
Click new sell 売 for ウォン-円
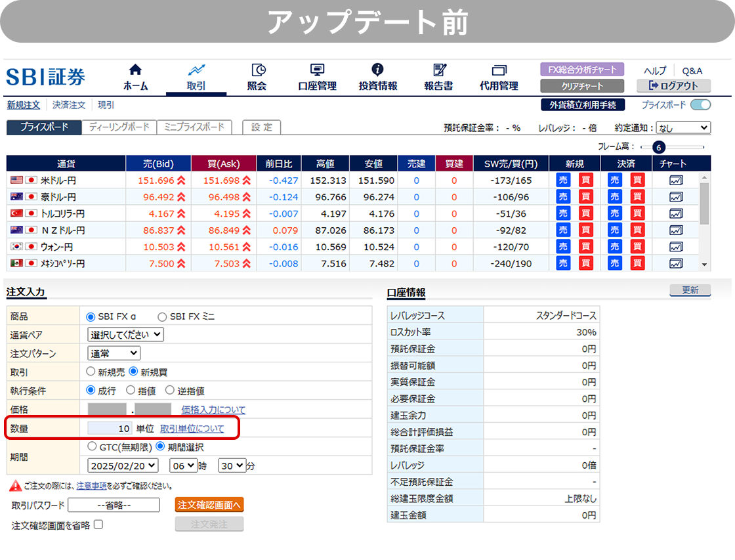[x=563, y=247]
